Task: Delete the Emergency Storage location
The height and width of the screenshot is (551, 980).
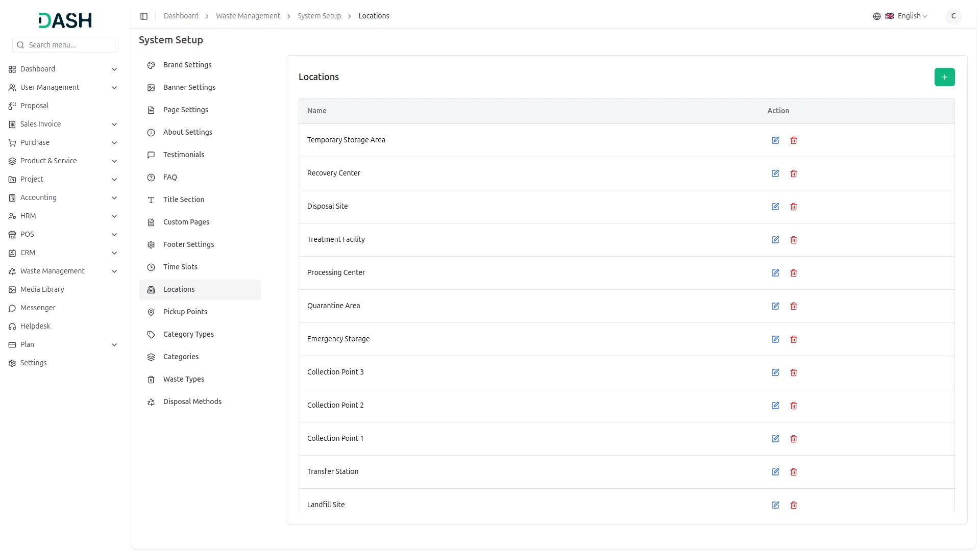Action: (794, 339)
